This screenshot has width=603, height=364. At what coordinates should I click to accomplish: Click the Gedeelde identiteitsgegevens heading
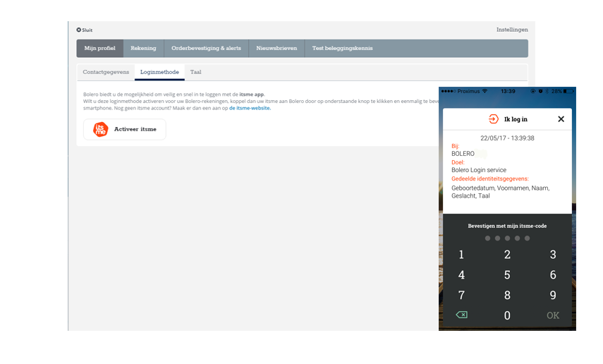[490, 179]
